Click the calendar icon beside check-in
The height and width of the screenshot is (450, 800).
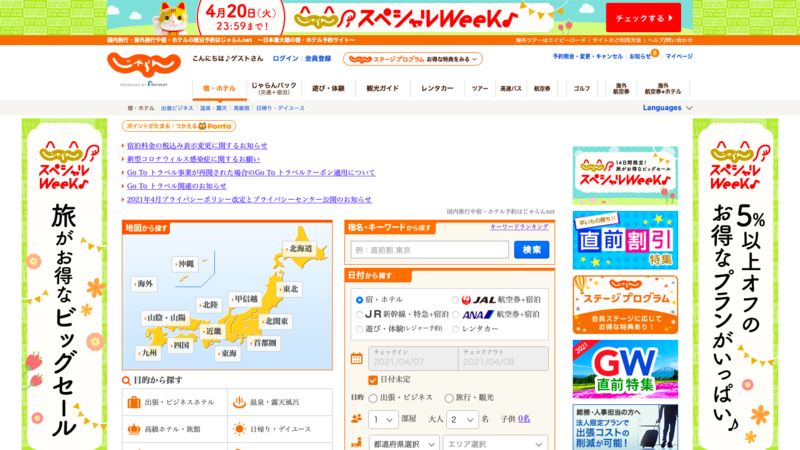click(357, 359)
